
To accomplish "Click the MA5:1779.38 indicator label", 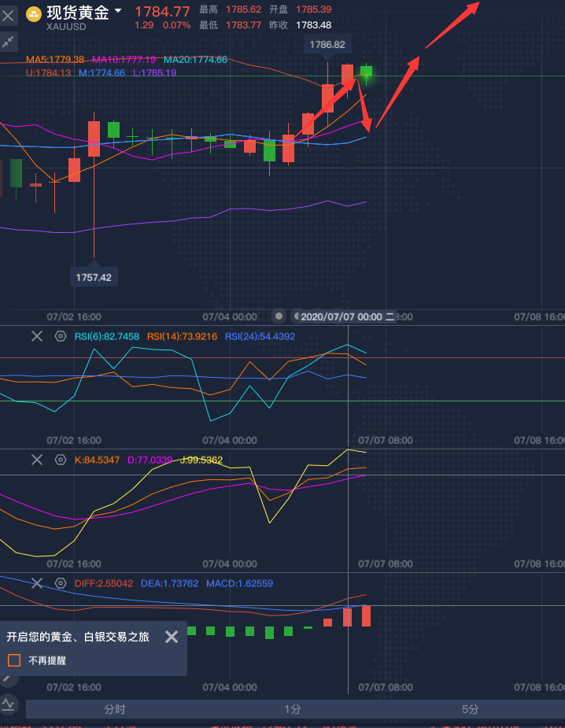I will point(55,60).
